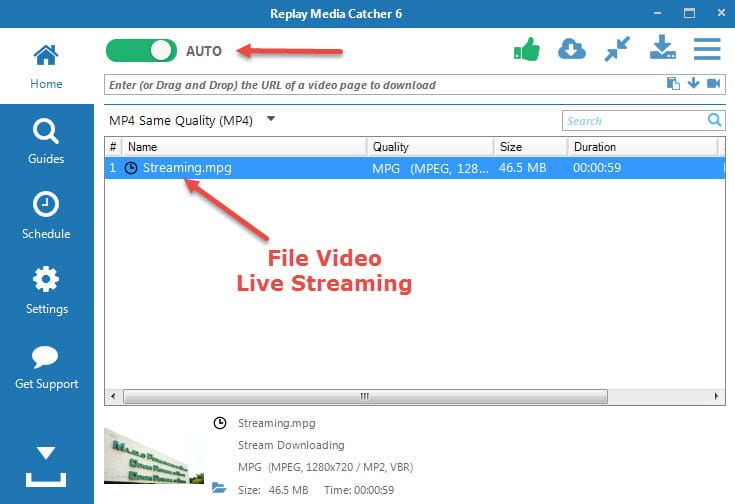Click the MPG 1280x720 format details text
This screenshot has width=735, height=504.
325,467
